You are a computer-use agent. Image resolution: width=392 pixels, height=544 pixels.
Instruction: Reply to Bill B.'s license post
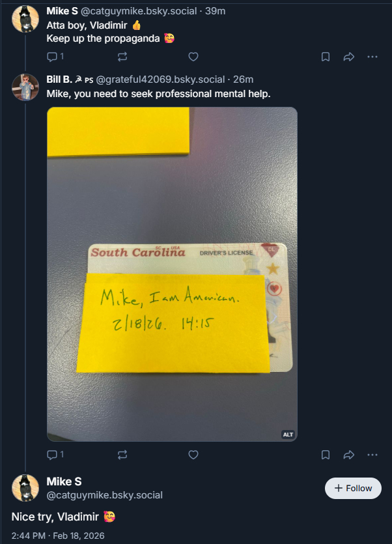(x=55, y=455)
